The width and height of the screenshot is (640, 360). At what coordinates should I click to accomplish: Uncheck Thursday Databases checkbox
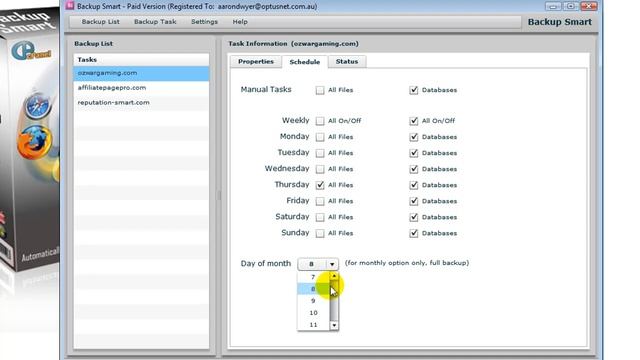[414, 185]
